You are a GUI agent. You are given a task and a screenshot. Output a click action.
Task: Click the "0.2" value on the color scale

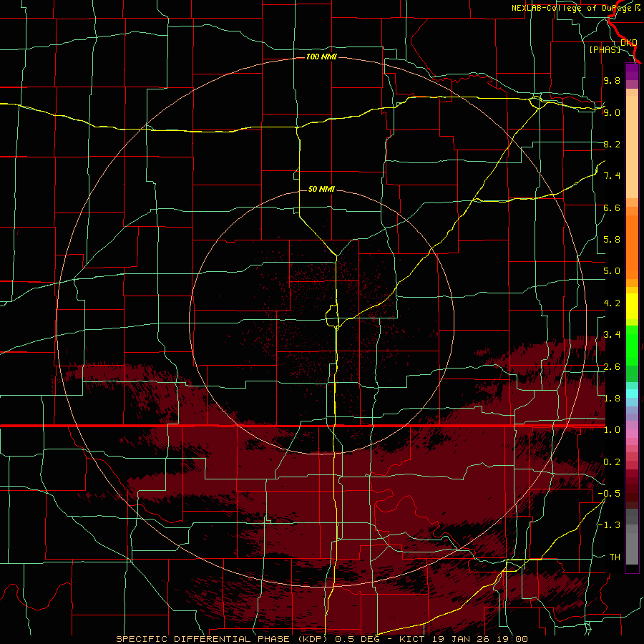click(612, 462)
